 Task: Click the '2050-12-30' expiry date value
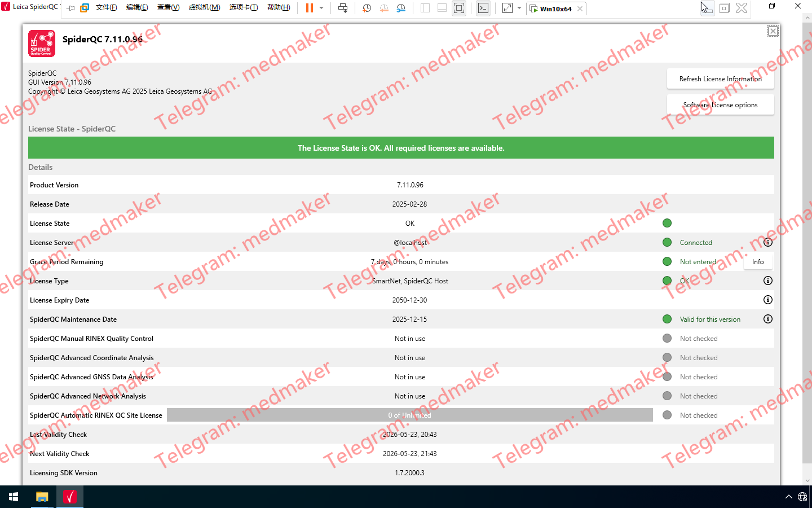pyautogui.click(x=410, y=300)
